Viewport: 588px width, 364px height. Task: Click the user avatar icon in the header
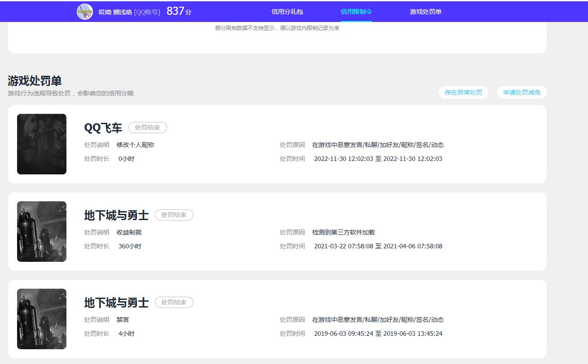click(84, 11)
